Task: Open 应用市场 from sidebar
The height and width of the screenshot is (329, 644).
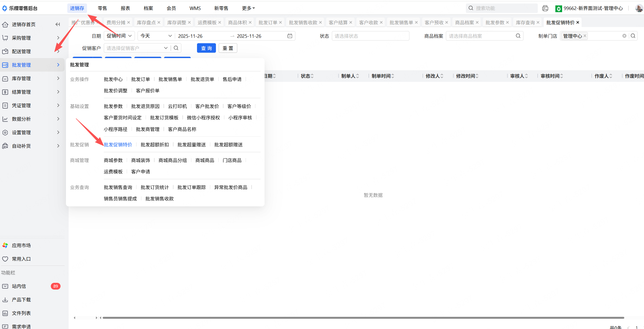Action: (x=21, y=245)
